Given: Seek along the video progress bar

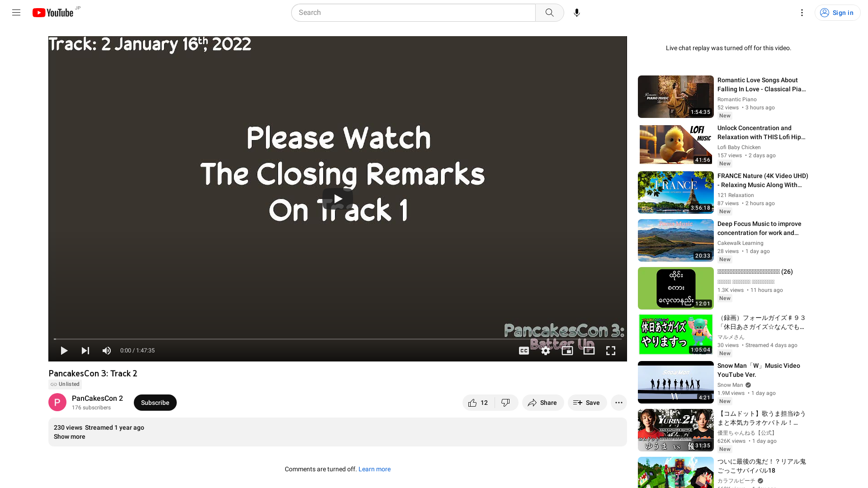Looking at the screenshot, I should (338, 339).
